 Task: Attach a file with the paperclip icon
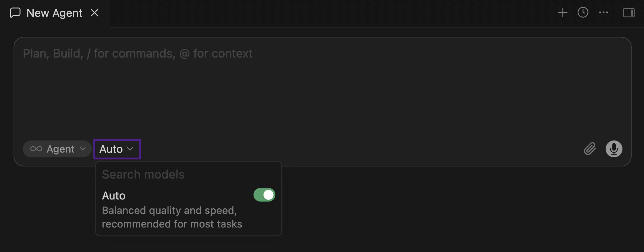pos(590,149)
